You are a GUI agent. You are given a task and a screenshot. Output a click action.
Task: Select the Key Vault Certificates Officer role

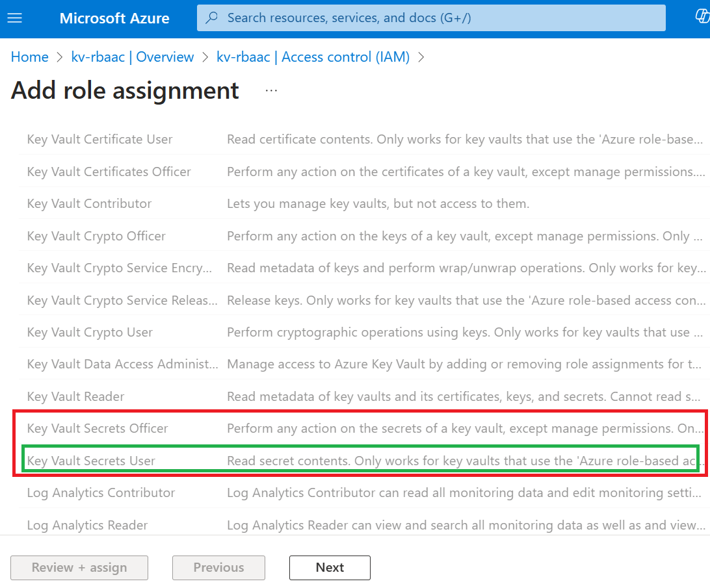[109, 172]
